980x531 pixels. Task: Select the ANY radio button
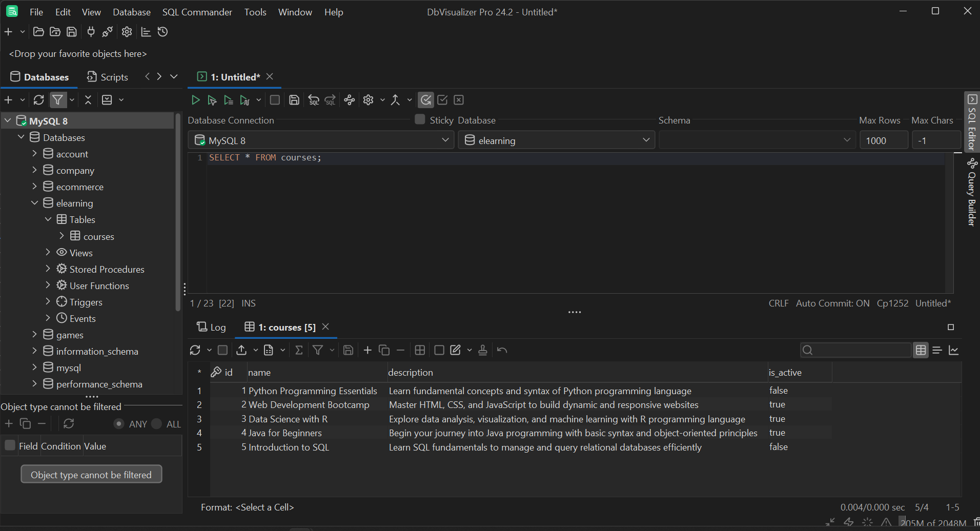(119, 424)
